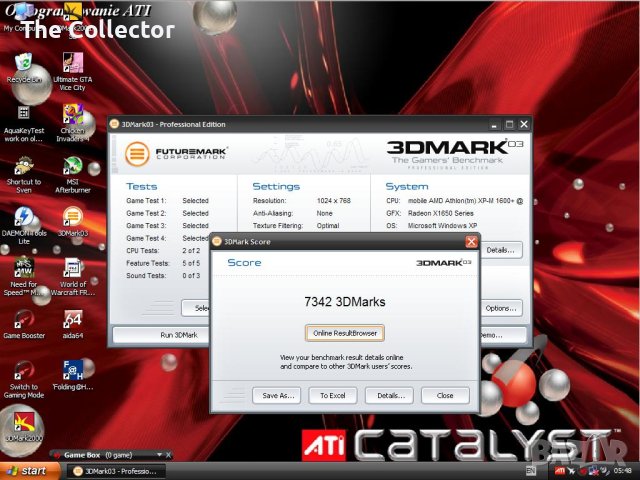640x480 pixels.
Task: Click the Radeon X1650 Series text
Action: [x=441, y=213]
